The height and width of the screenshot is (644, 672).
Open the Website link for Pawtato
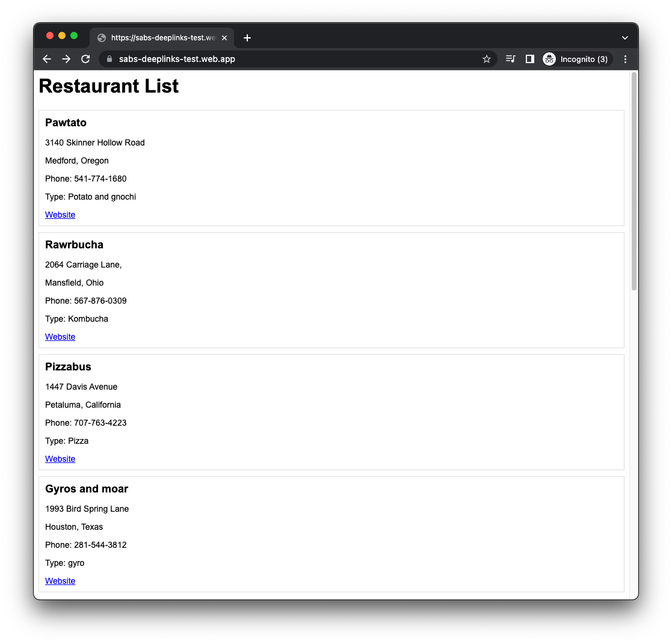pos(60,215)
